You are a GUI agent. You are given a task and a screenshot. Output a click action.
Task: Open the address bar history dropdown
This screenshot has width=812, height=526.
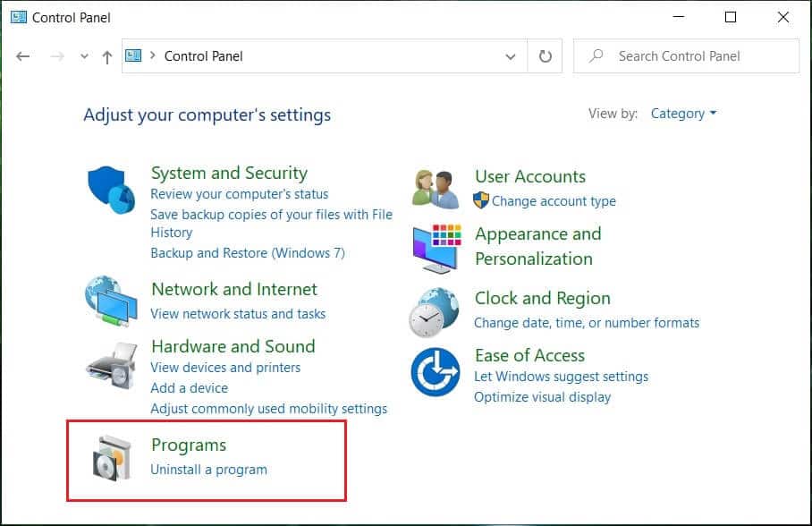(x=511, y=55)
